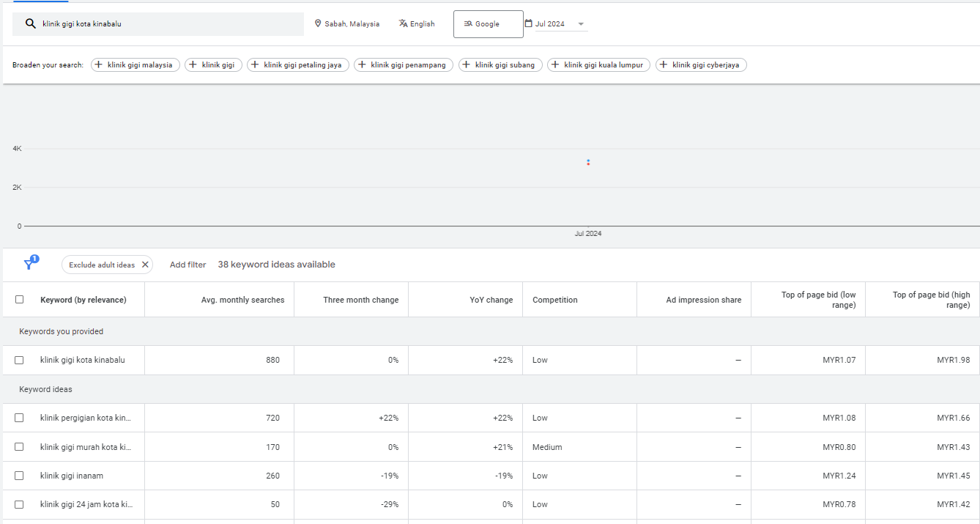Expand the Jul 2024 date range dropdown
The height and width of the screenshot is (524, 980).
click(x=581, y=24)
